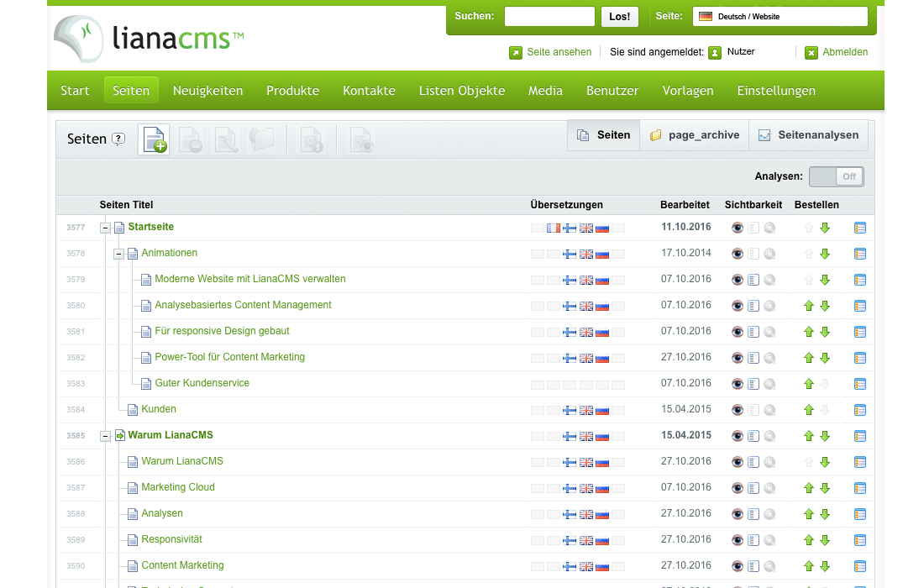Click the Start menu item
Viewport: 924px width, 588px height.
[75, 90]
